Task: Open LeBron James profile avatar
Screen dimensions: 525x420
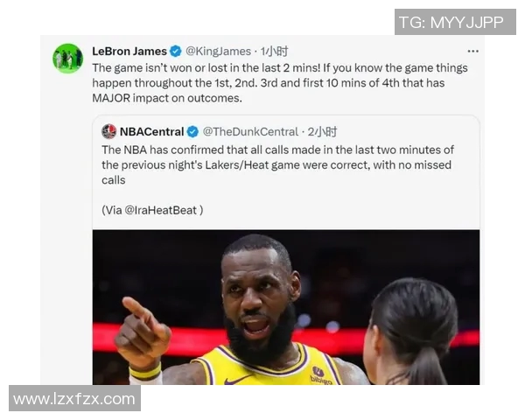Action: coord(67,59)
